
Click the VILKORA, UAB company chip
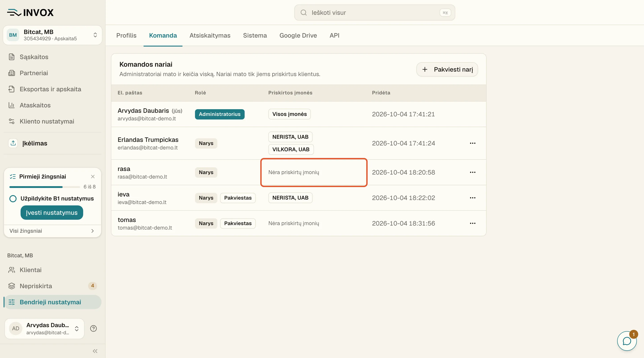291,149
